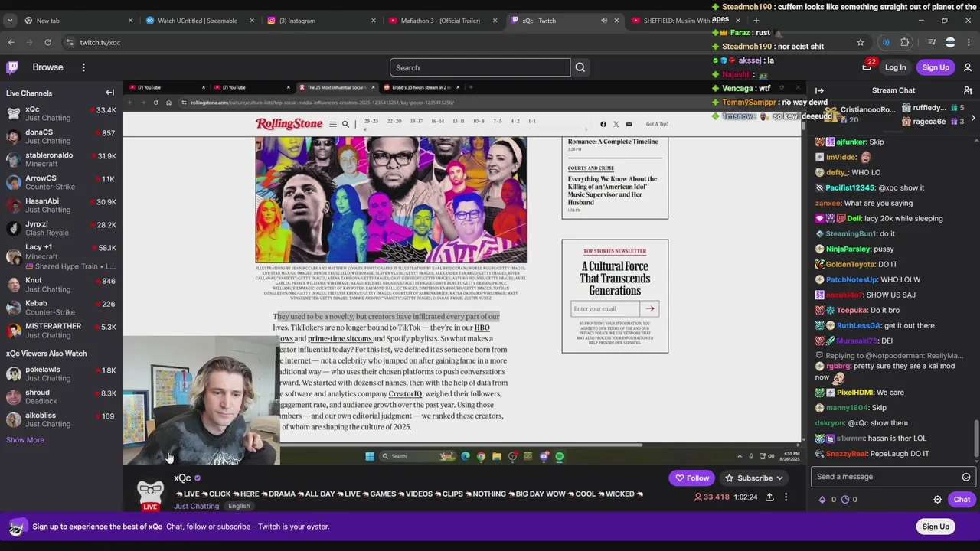Open Jynxzi Clash Royale channel
This screenshot has width=980, height=551.
point(61,228)
